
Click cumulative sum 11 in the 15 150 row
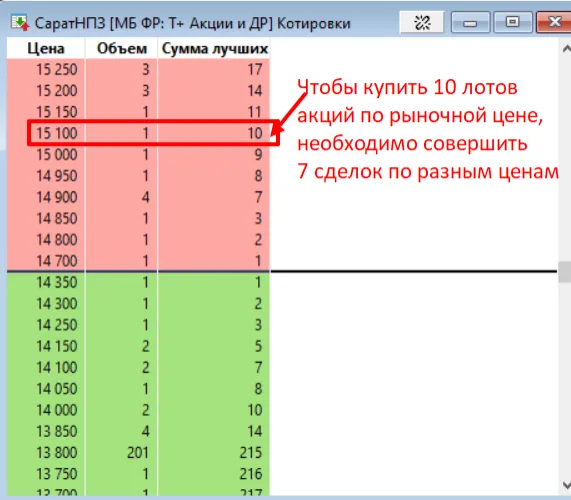[x=255, y=112]
